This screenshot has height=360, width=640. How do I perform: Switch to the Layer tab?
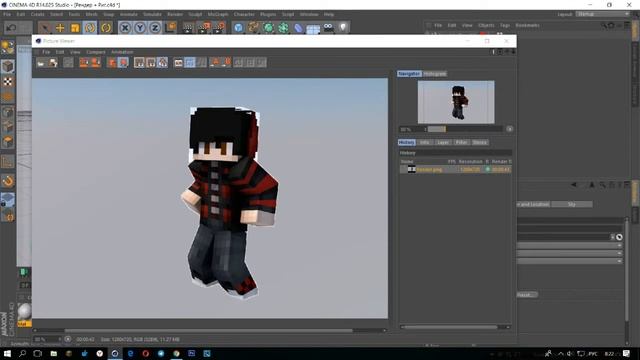443,142
